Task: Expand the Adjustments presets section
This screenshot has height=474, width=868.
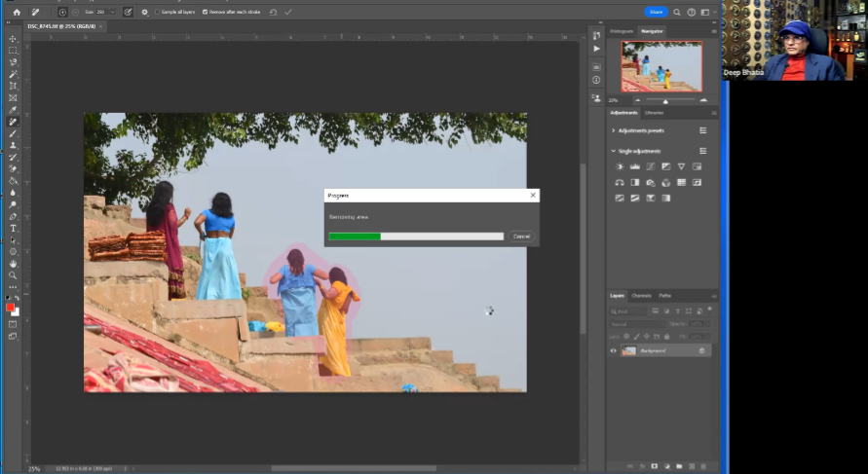Action: click(613, 129)
